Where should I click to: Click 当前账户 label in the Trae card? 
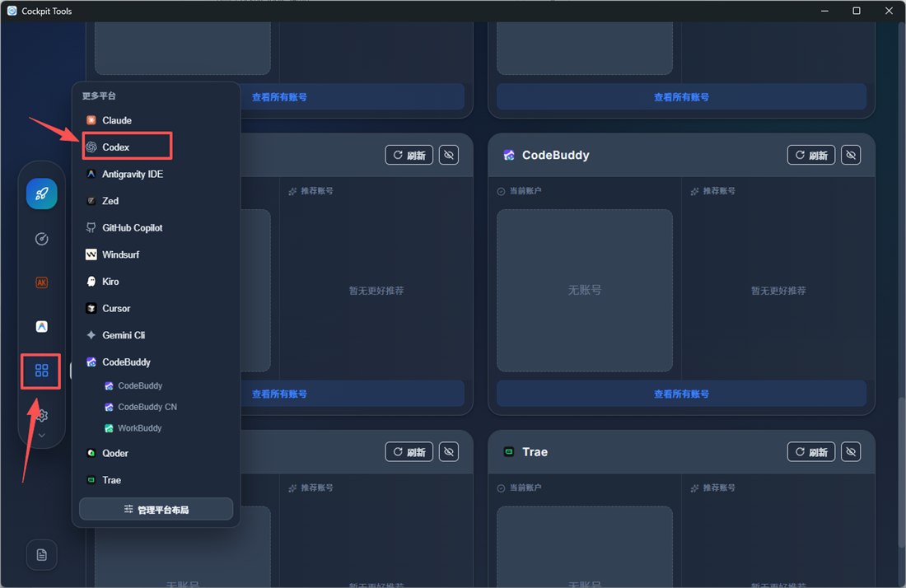point(525,488)
